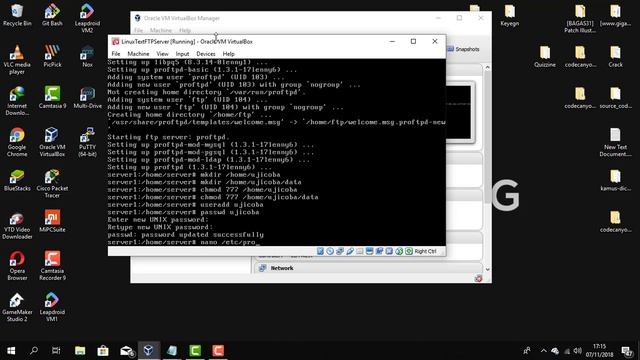
Task: Show hidden system tray icons
Action: (x=544, y=351)
